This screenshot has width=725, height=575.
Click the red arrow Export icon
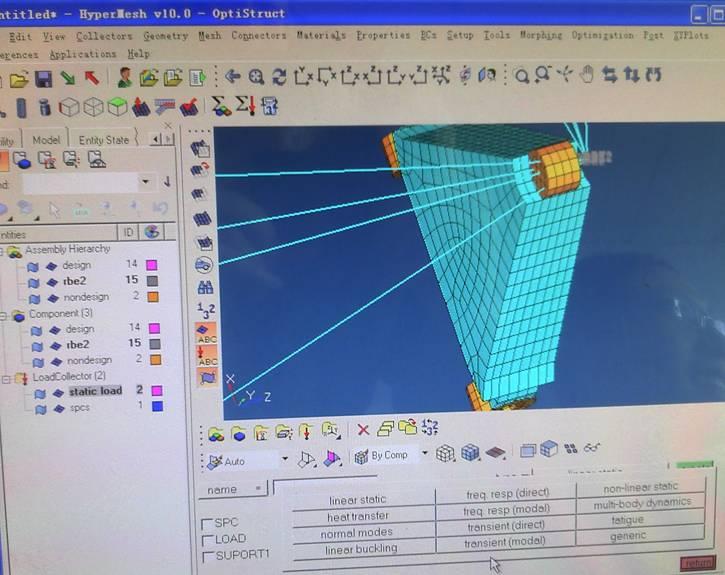click(x=92, y=77)
